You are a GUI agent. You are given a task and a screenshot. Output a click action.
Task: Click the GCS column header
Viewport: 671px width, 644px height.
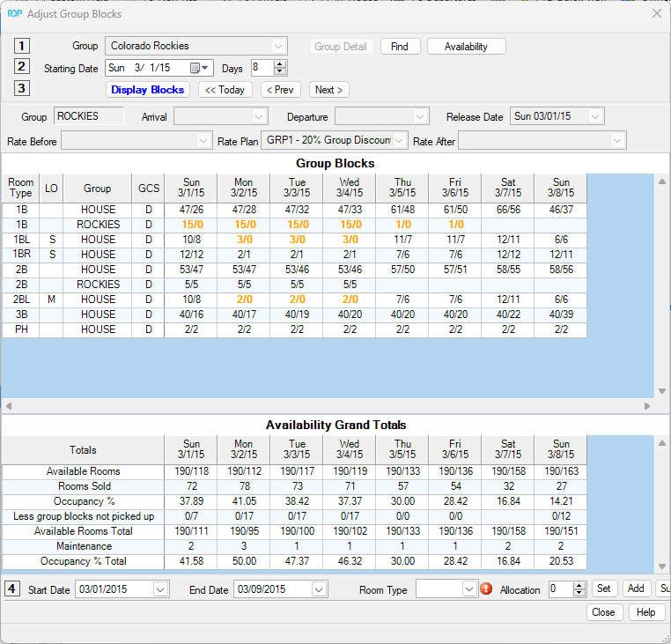(x=149, y=188)
